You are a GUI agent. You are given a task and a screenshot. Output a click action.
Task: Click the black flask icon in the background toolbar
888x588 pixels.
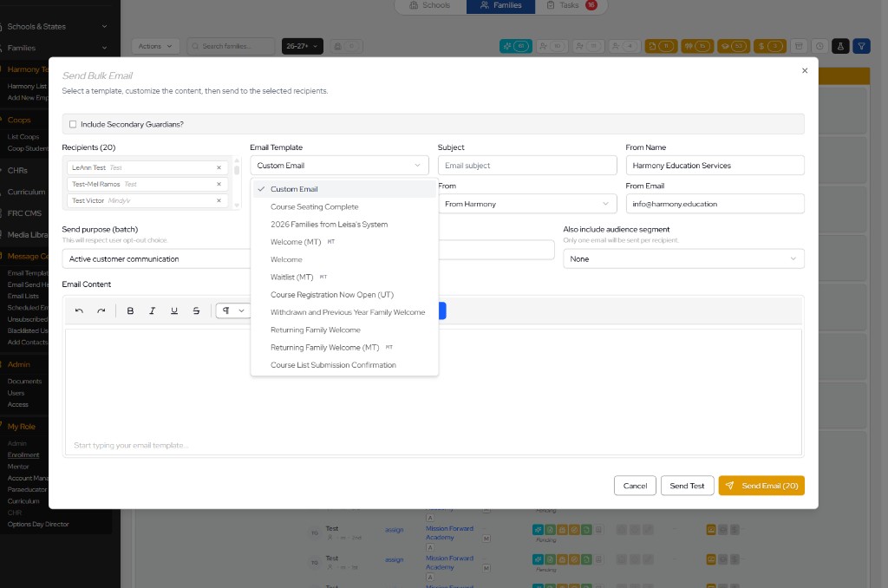coord(840,47)
